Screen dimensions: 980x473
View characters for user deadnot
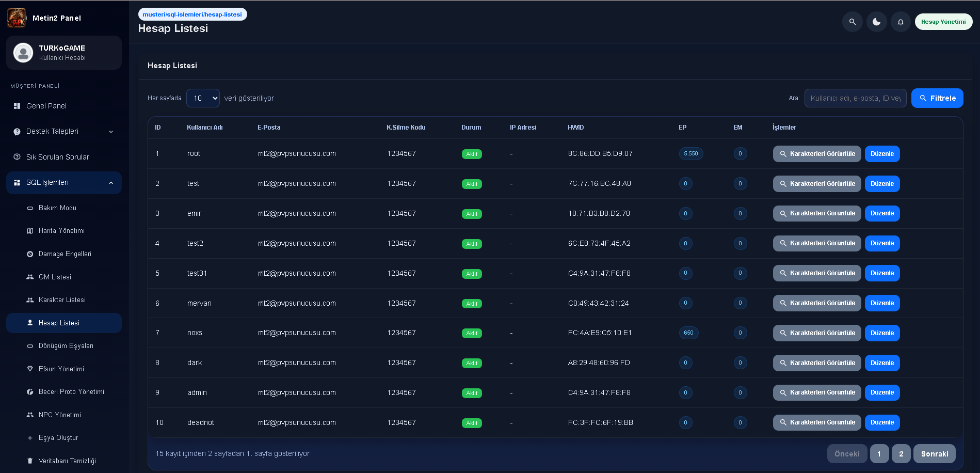(x=817, y=422)
